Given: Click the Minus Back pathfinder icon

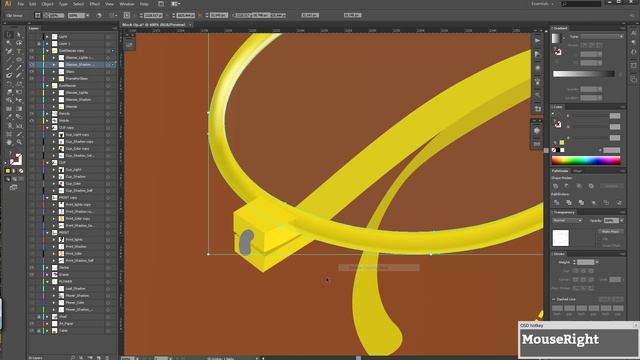Looking at the screenshot, I should [x=619, y=202].
